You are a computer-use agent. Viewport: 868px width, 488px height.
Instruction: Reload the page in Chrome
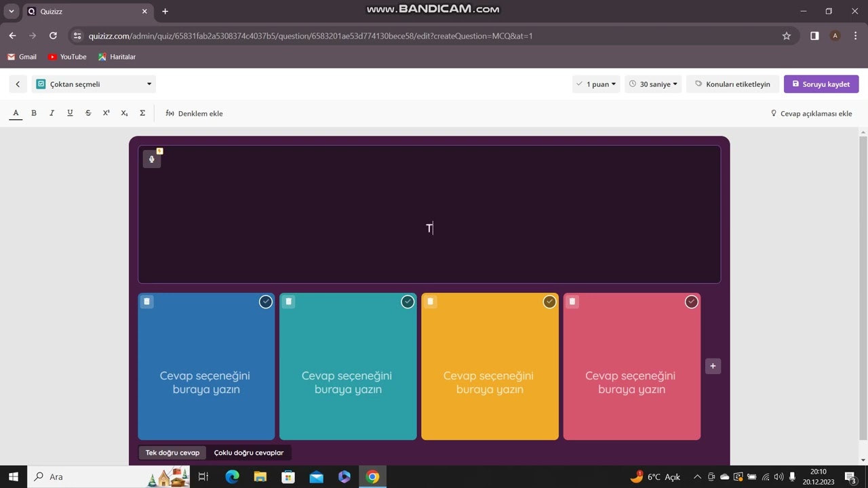click(x=53, y=36)
